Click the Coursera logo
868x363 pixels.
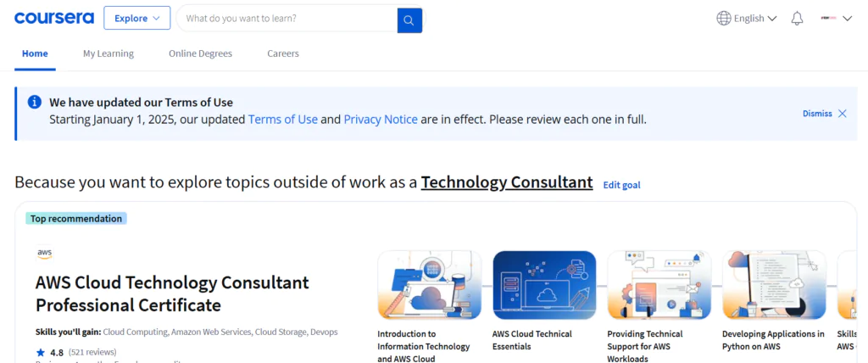pyautogui.click(x=54, y=19)
